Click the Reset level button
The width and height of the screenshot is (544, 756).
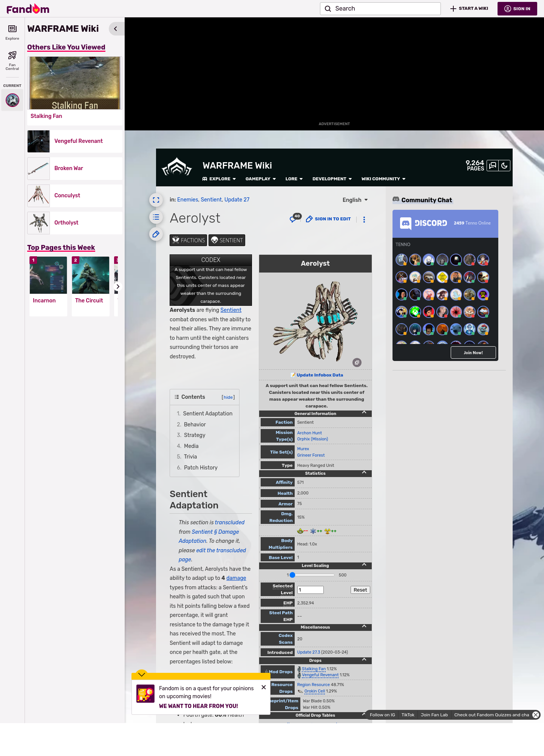[360, 590]
